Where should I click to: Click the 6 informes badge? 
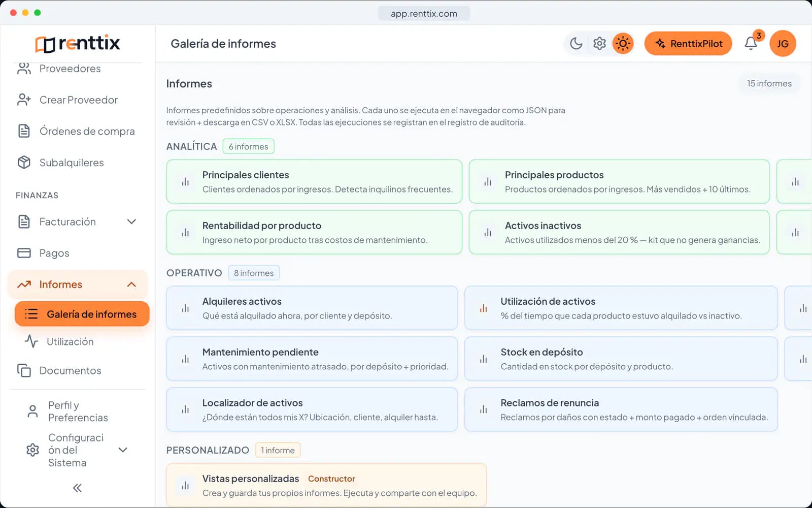click(249, 146)
